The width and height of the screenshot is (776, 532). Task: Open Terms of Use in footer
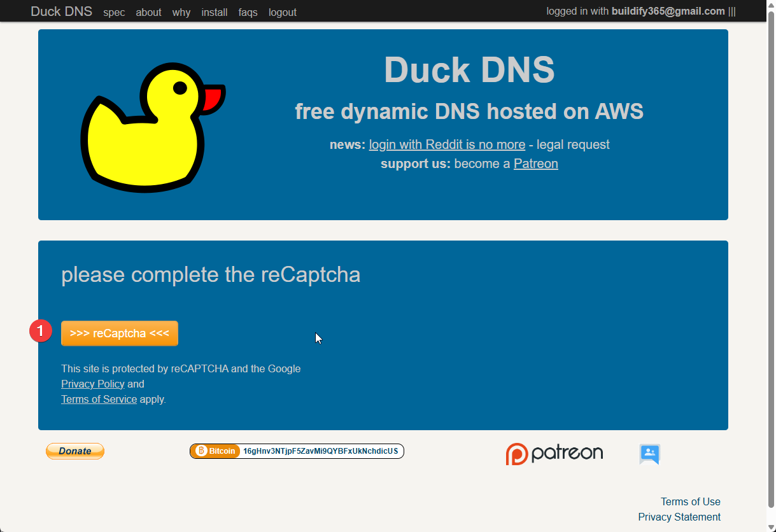coord(691,501)
